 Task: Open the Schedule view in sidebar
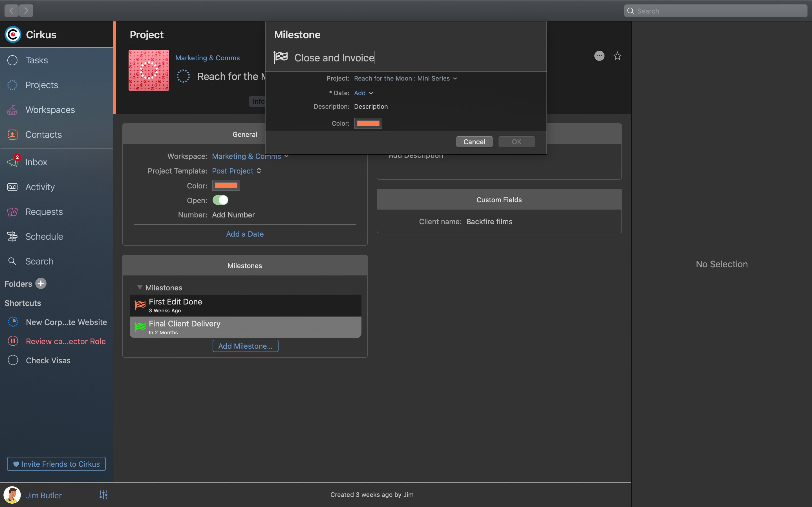point(44,237)
